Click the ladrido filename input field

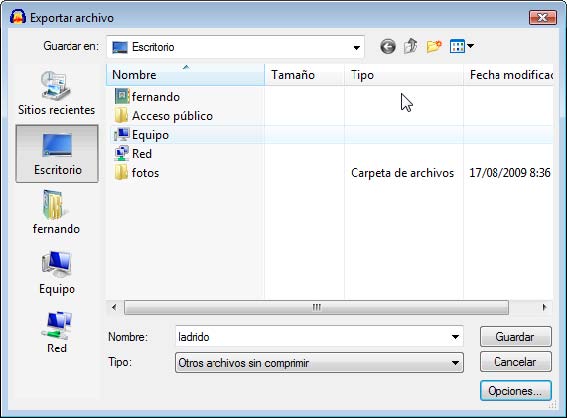[312, 337]
